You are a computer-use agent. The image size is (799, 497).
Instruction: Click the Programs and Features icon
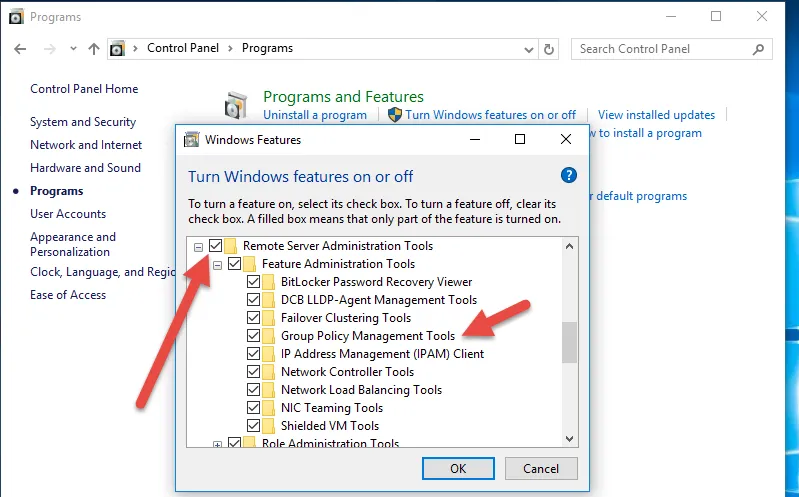236,105
